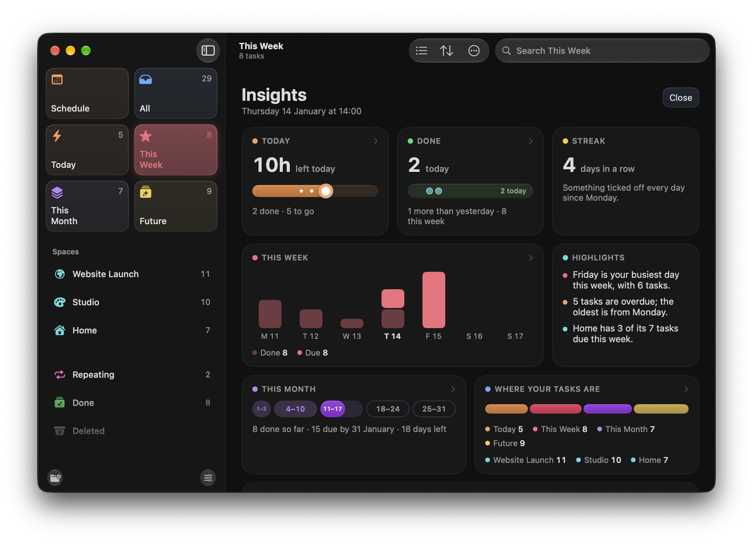Click the 'Spaces' section heading
This screenshot has height=560, width=753.
[66, 252]
